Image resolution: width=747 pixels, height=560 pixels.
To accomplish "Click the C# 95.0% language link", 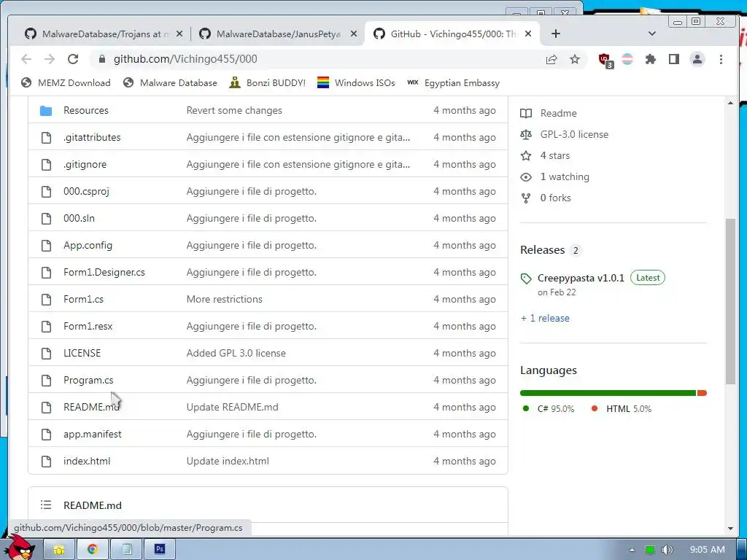I will point(549,409).
